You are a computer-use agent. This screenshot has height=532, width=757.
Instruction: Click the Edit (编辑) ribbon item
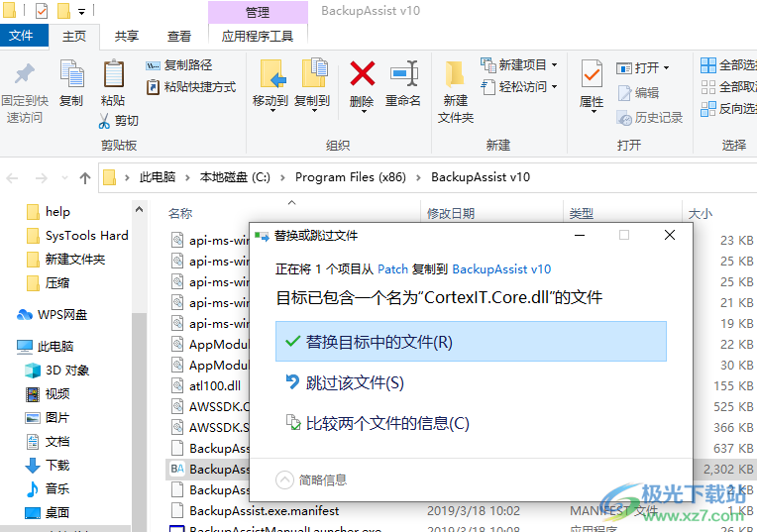tap(638, 93)
